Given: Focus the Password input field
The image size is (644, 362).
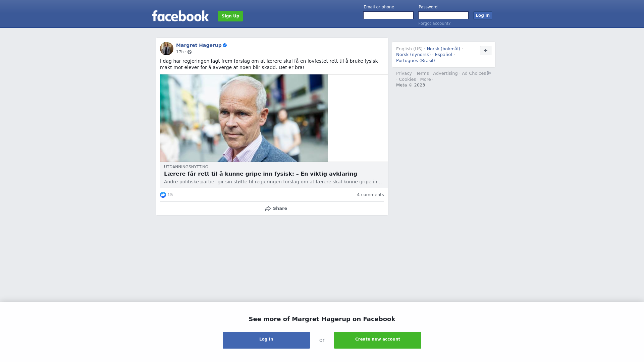Looking at the screenshot, I should point(443,15).
